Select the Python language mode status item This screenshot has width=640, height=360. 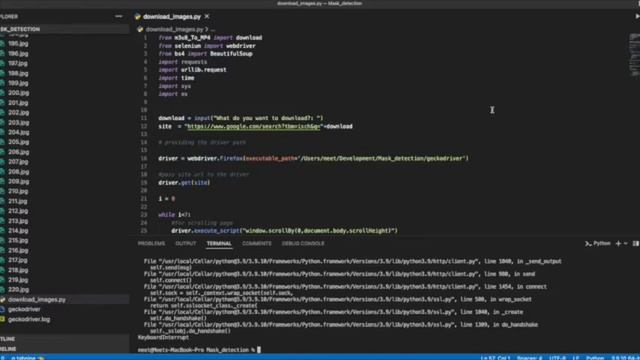coord(595,358)
